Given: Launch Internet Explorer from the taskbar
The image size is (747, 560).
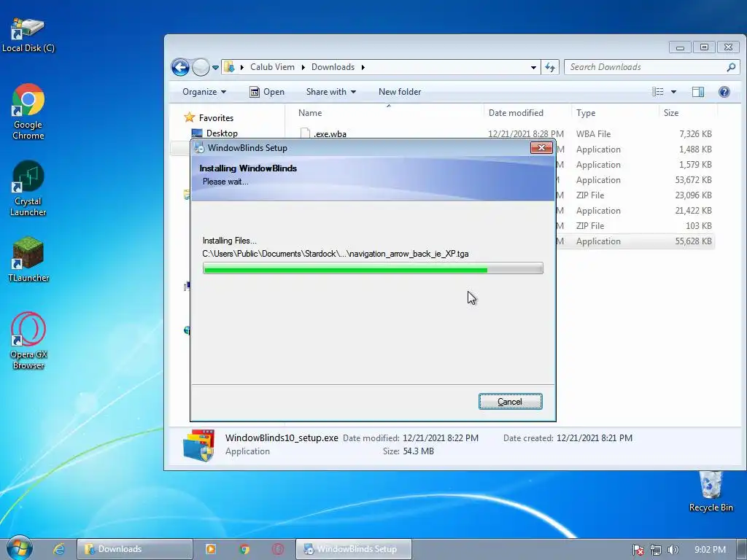Looking at the screenshot, I should [x=59, y=549].
